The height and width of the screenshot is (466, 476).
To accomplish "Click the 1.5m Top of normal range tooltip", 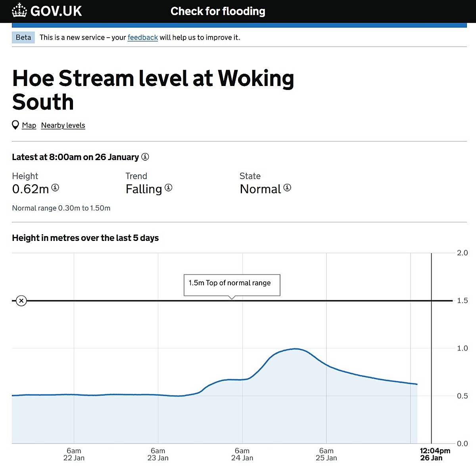I will 232,283.
